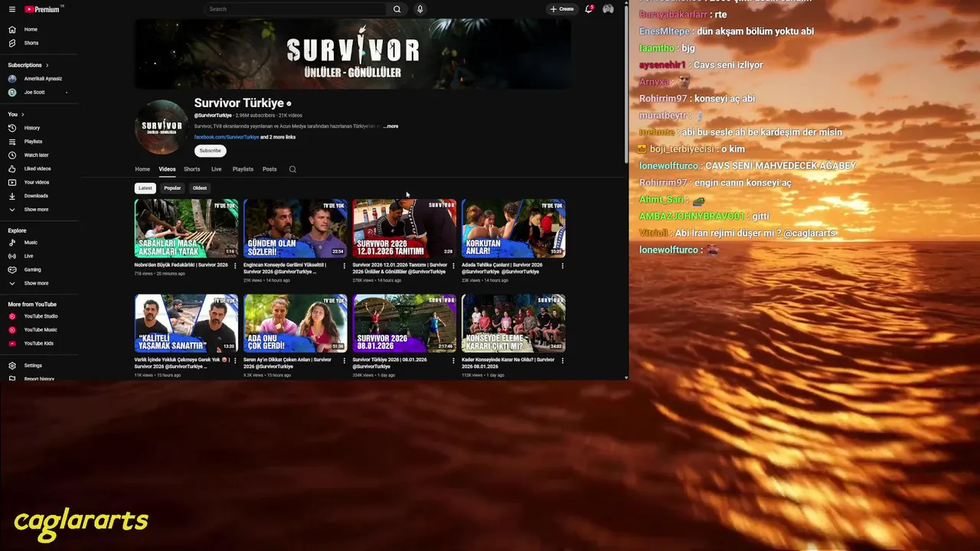Click the Survivor Türkiye channel avatar
Viewport: 980px width, 551px height.
point(162,127)
